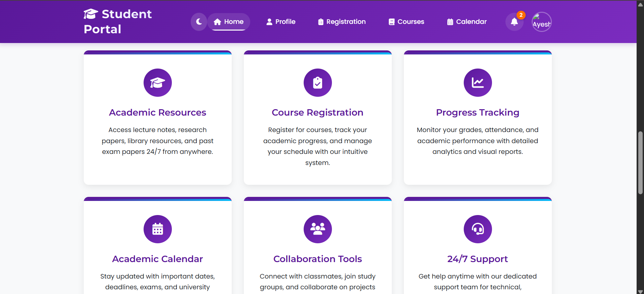The width and height of the screenshot is (644, 294).
Task: Click the text 'Stay updated with important dates,'
Action: click(x=158, y=277)
